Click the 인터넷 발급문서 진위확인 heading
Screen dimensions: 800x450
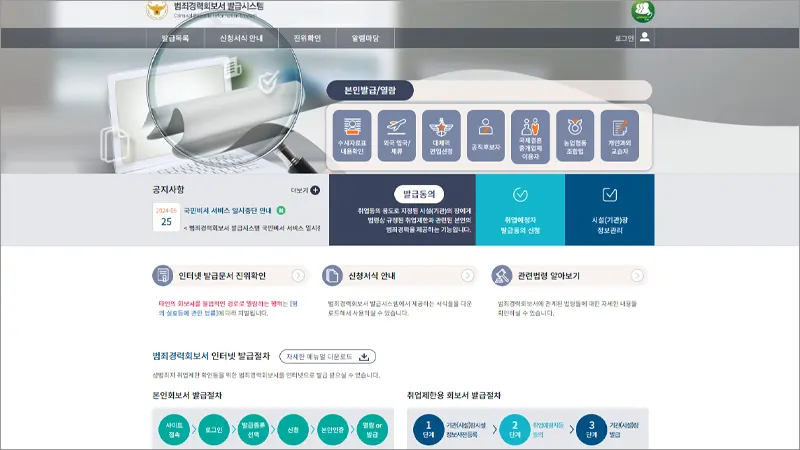222,276
